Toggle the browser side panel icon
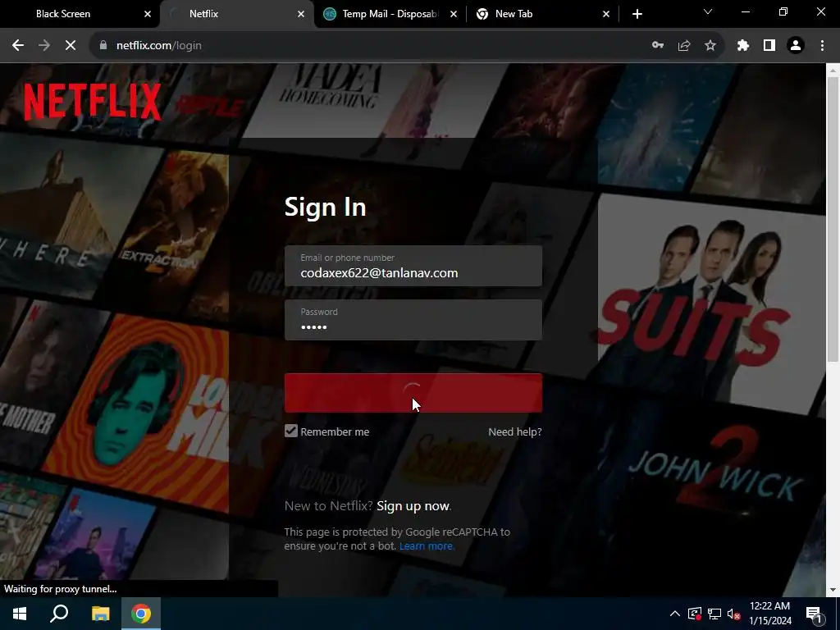The width and height of the screenshot is (840, 630). pyautogui.click(x=769, y=46)
